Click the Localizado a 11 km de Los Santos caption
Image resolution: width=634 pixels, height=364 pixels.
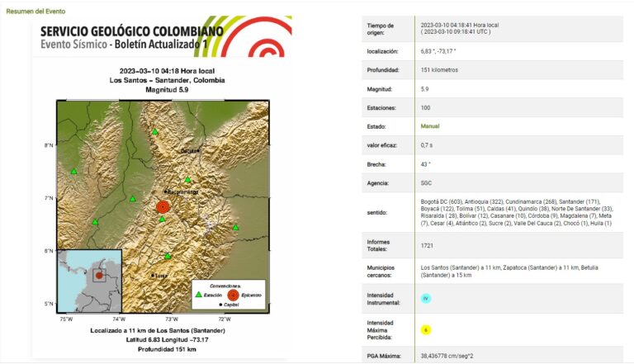158,330
